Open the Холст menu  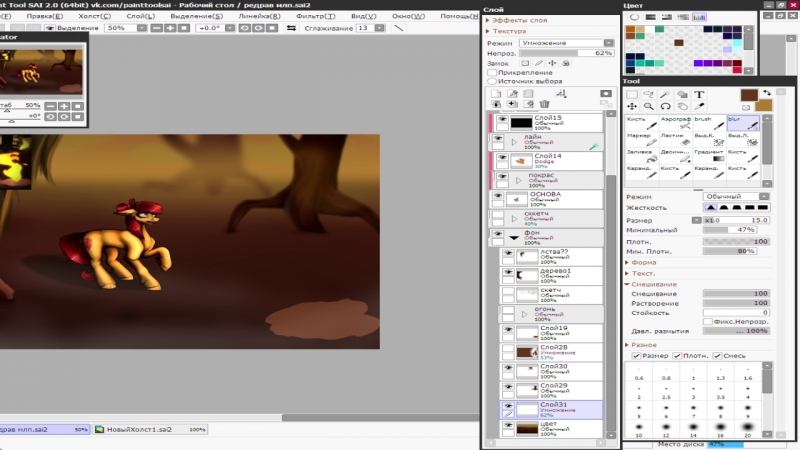click(x=94, y=16)
